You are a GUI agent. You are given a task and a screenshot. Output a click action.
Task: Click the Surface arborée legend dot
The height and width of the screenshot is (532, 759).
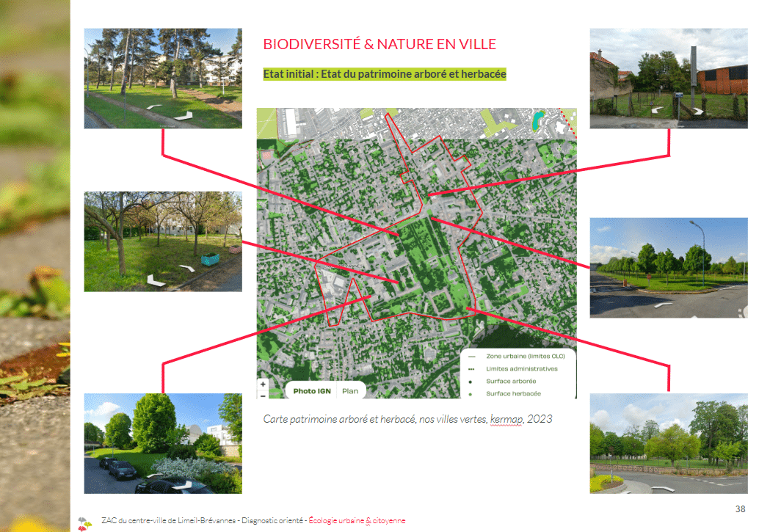click(471, 382)
